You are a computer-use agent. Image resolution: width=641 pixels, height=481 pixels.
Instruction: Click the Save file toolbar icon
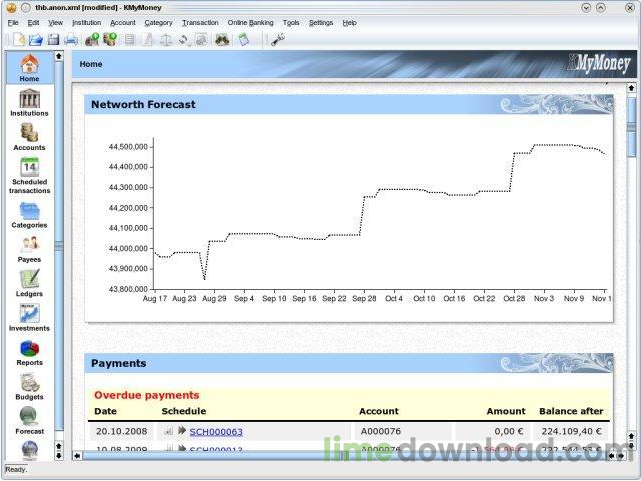[53, 39]
